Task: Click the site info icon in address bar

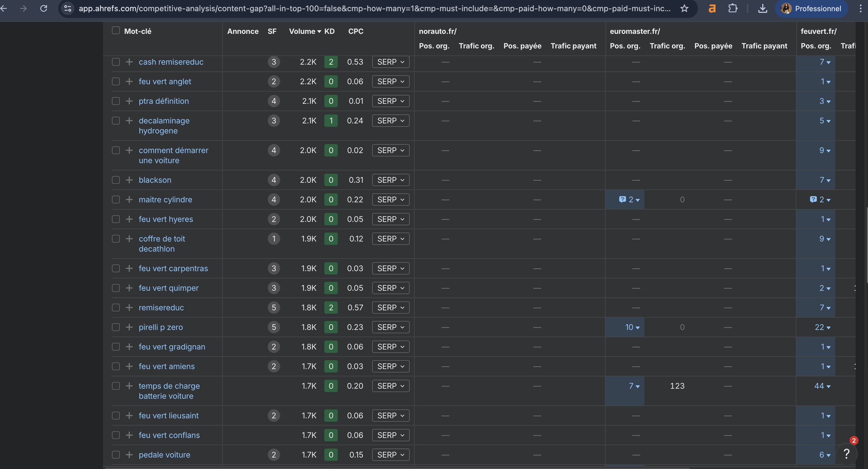Action: tap(68, 8)
